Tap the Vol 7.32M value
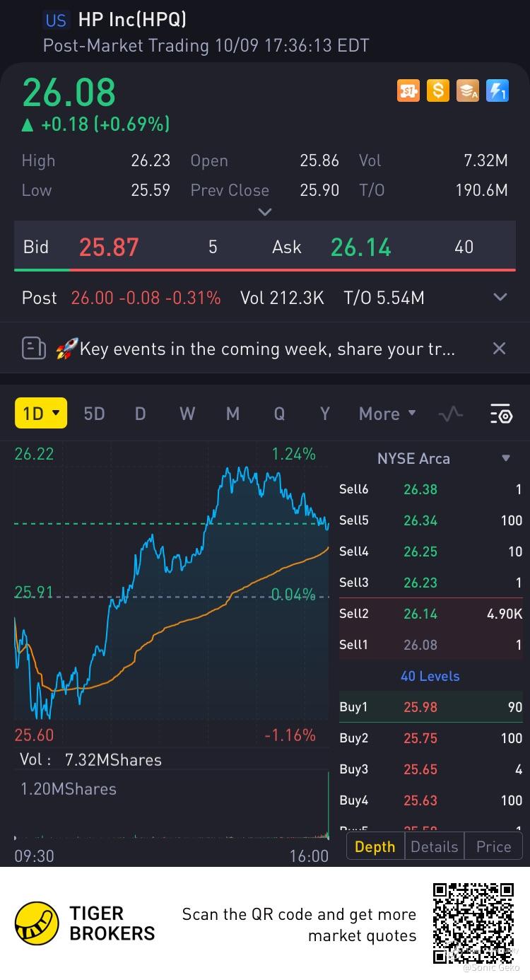530x980 pixels. pos(485,161)
